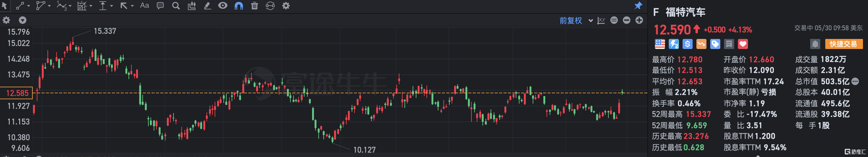The width and height of the screenshot is (868, 157).
Task: Expand measure range tool dropdown arrow
Action: coord(112,6)
